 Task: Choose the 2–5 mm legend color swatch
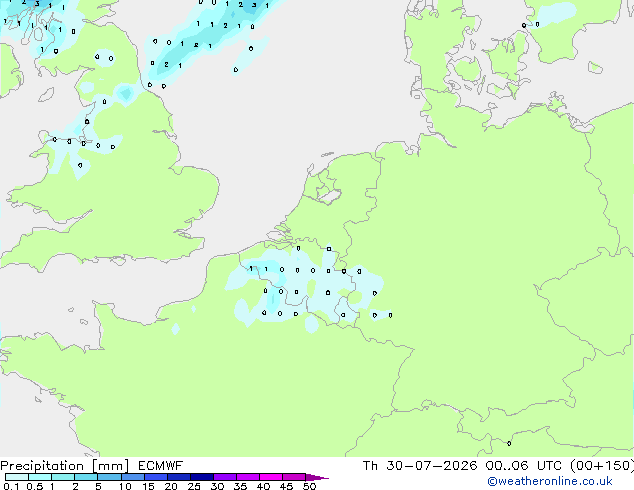pyautogui.click(x=86, y=477)
